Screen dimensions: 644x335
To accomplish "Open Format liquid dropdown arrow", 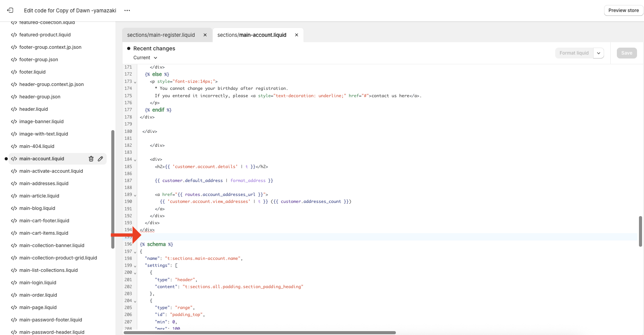I will point(599,53).
